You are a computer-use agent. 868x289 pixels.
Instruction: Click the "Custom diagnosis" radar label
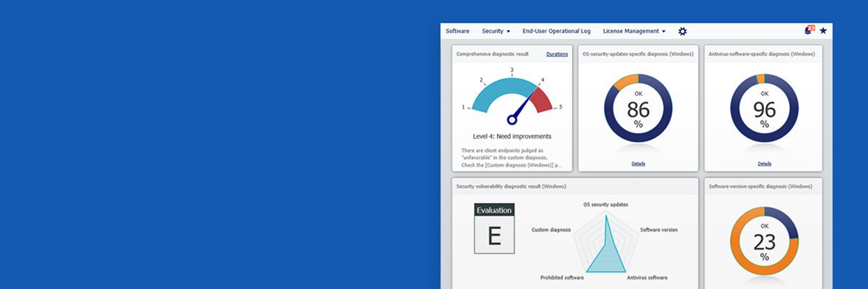(x=551, y=230)
